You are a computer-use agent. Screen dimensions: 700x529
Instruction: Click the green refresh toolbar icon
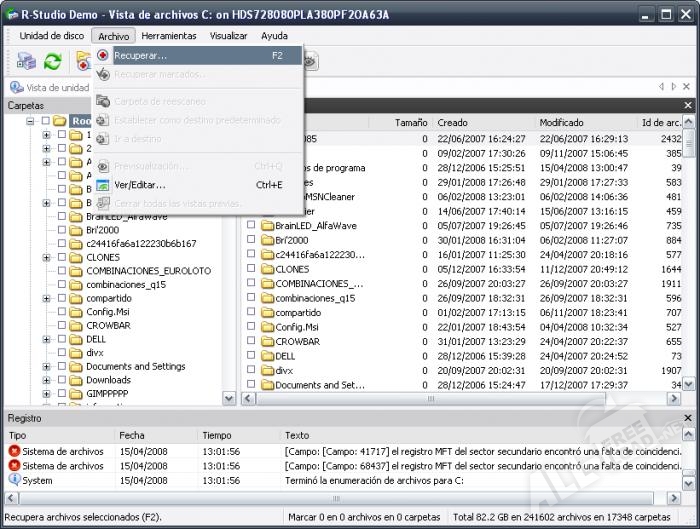tap(52, 61)
